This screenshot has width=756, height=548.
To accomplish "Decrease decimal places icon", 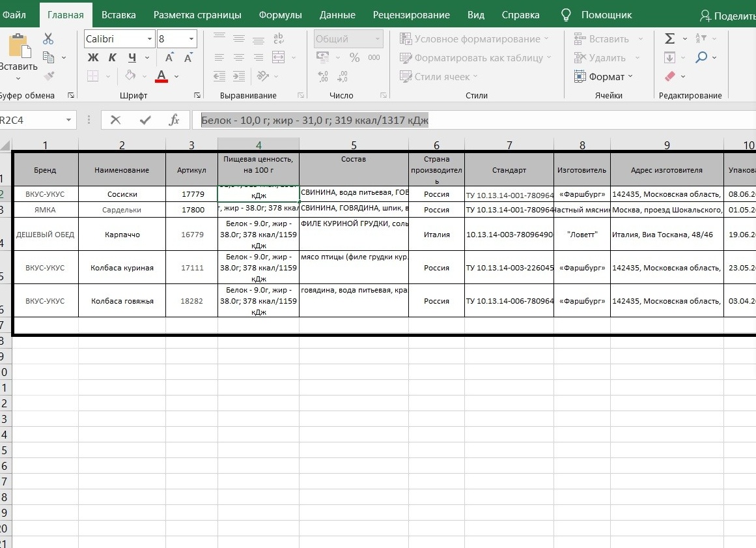I will [343, 76].
